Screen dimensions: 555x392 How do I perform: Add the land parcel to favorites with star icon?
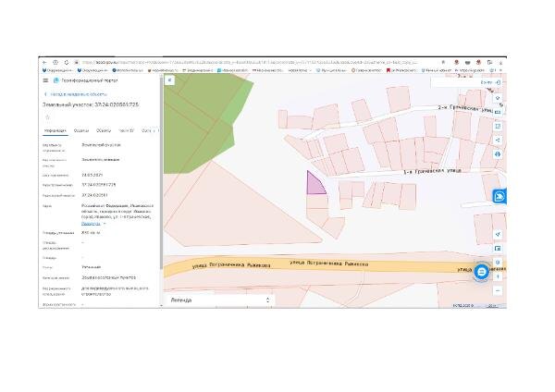pyautogui.click(x=47, y=117)
